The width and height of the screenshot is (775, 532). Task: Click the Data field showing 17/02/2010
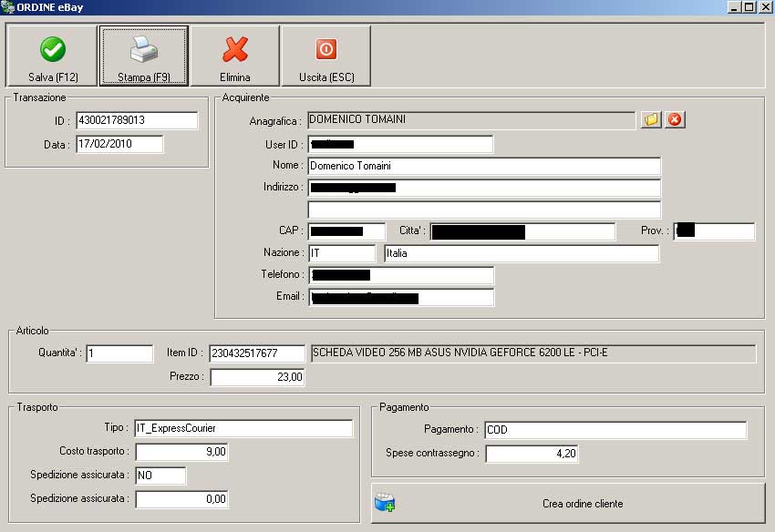coord(119,144)
